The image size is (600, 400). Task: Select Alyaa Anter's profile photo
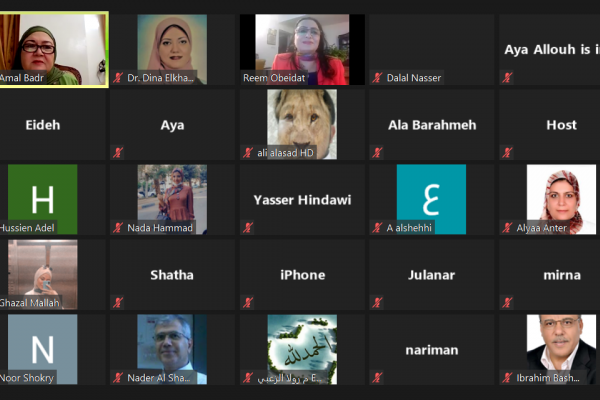coord(561,199)
